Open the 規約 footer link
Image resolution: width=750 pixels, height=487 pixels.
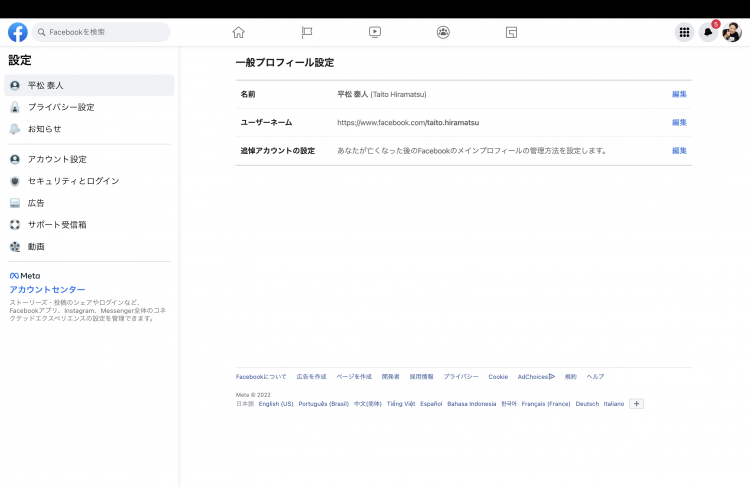tap(571, 377)
